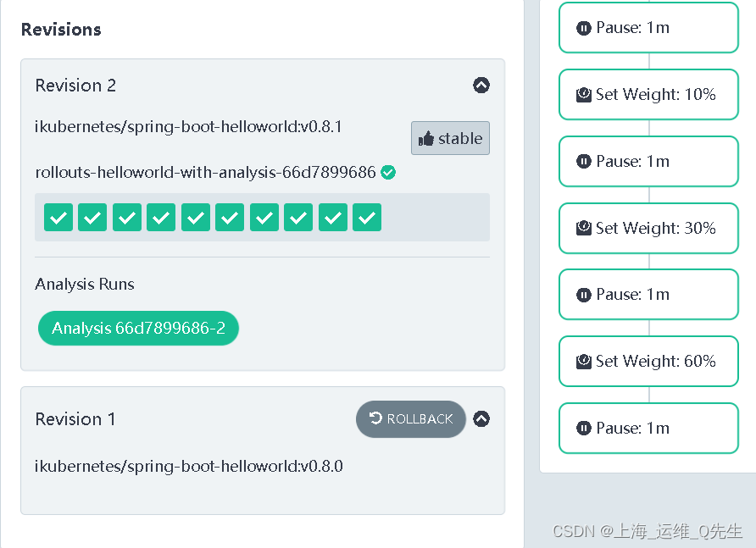The width and height of the screenshot is (756, 548).
Task: Click the third pod checkmark tile
Action: coord(127,218)
